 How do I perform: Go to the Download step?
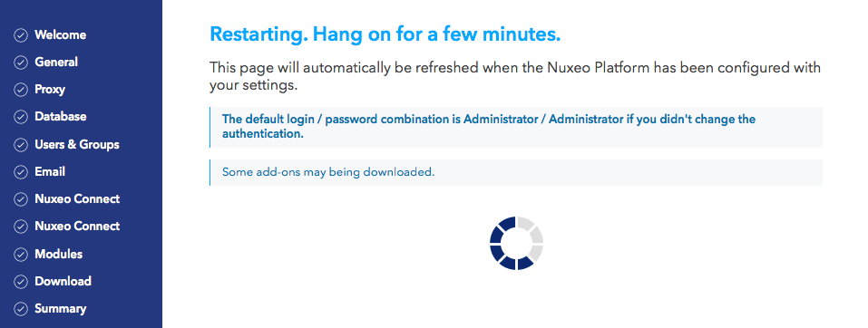[63, 281]
